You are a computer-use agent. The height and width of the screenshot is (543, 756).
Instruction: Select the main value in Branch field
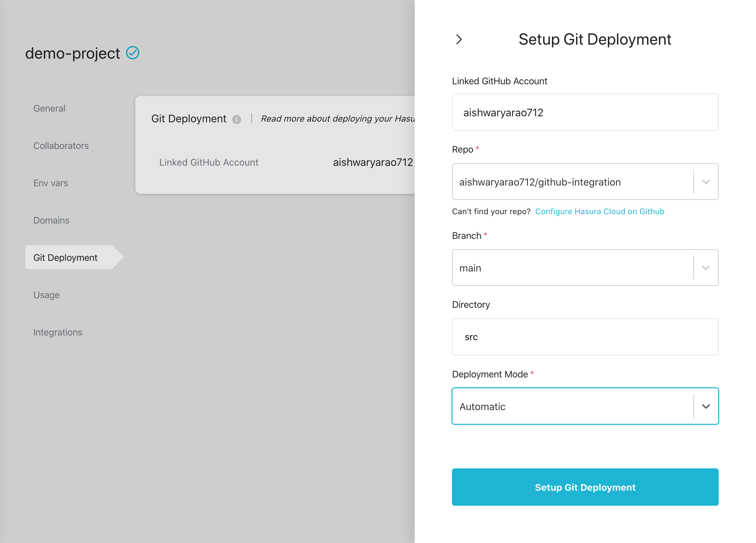point(567,268)
